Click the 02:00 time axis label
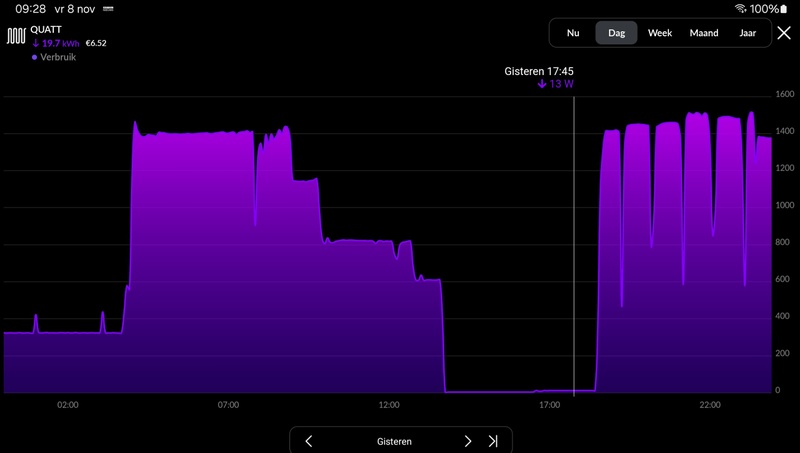This screenshot has height=453, width=800. pyautogui.click(x=68, y=405)
